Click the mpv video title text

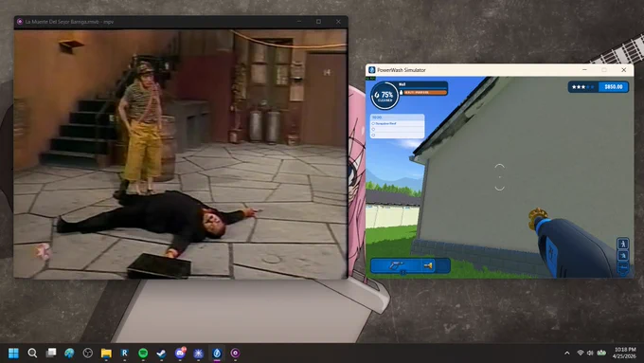(69, 22)
